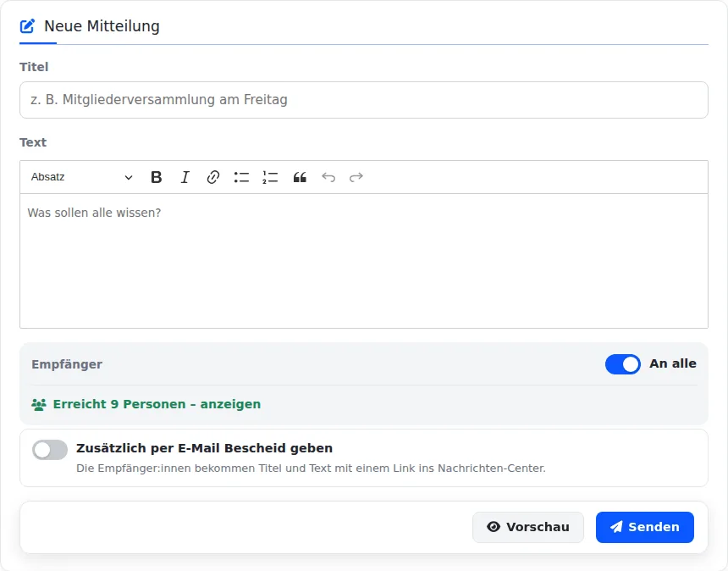Screen dimensions: 728x571
Task: Create a numbered list
Action: tap(270, 177)
